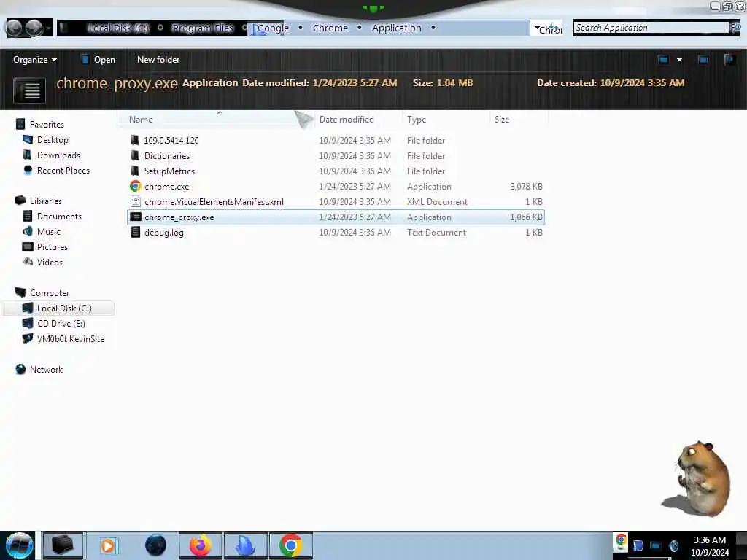This screenshot has height=560, width=747.
Task: Click the dark globe icon on the taskbar
Action: (156, 545)
